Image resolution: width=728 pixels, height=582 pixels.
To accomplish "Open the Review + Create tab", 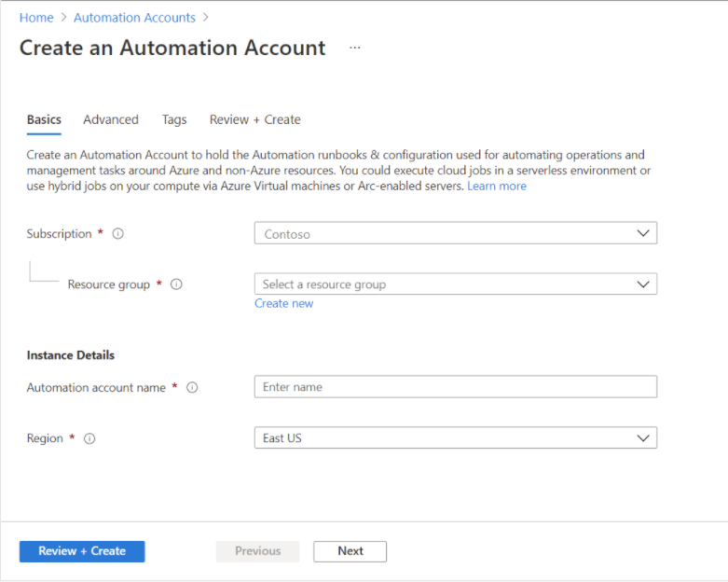I will click(x=254, y=119).
